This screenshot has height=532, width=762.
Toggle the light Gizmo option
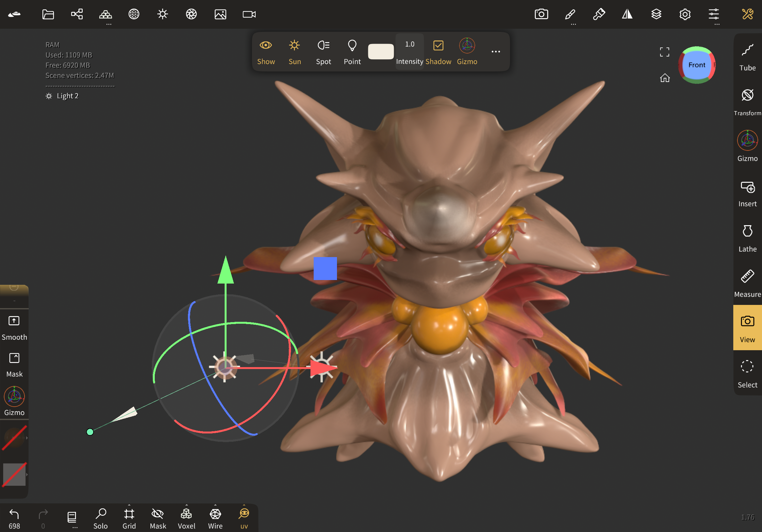pos(467,52)
